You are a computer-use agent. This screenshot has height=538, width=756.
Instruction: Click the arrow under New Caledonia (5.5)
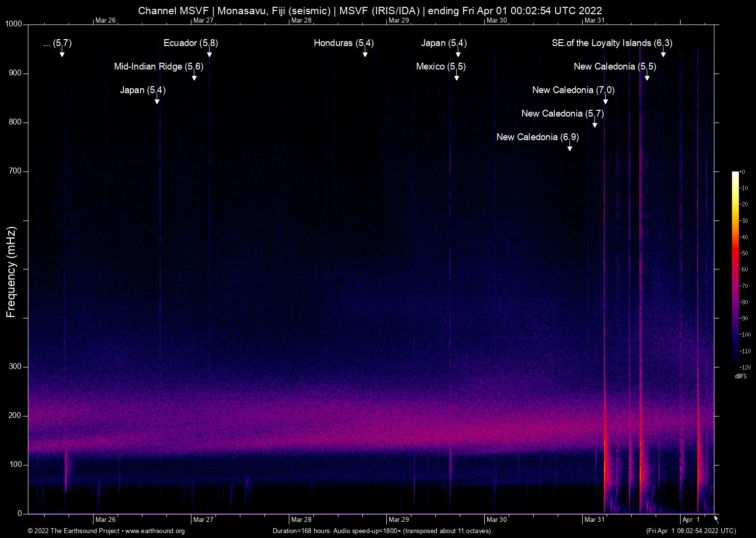coord(647,77)
